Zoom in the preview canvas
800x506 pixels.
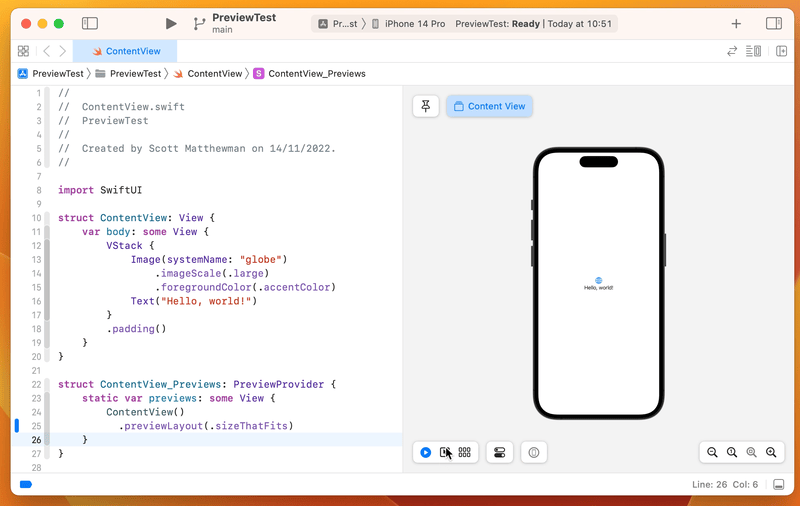tap(771, 452)
